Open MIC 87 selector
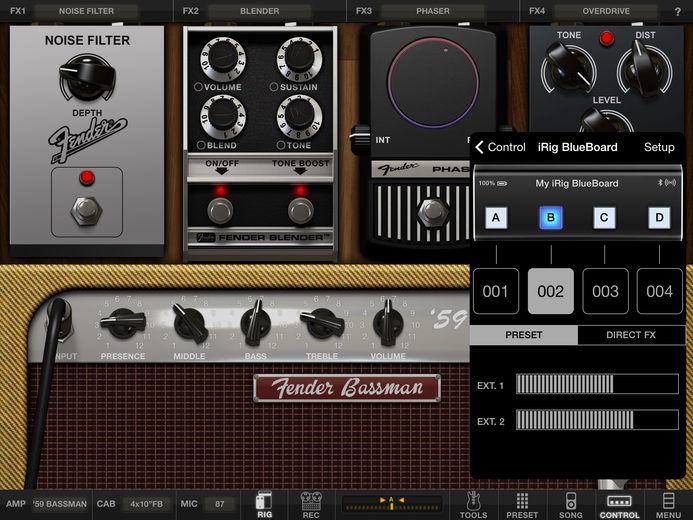 pyautogui.click(x=220, y=504)
